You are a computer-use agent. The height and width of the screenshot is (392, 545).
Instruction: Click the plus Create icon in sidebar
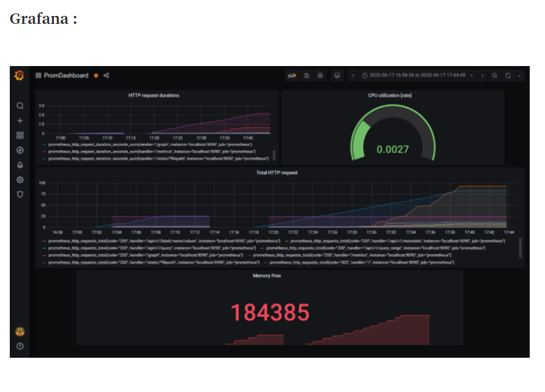coord(20,120)
